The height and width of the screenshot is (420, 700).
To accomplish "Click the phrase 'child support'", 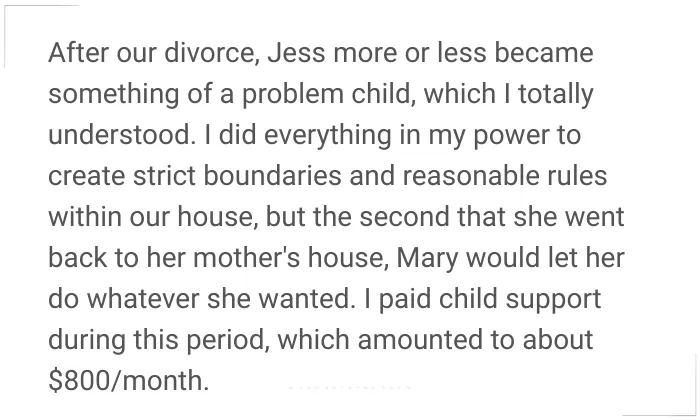I will point(520,300).
